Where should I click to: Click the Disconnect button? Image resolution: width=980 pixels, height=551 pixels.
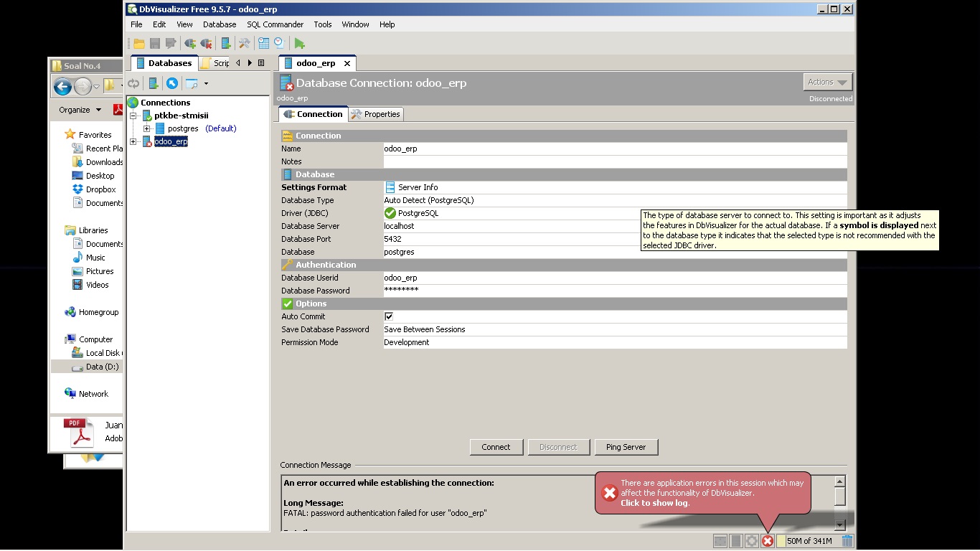pyautogui.click(x=558, y=447)
